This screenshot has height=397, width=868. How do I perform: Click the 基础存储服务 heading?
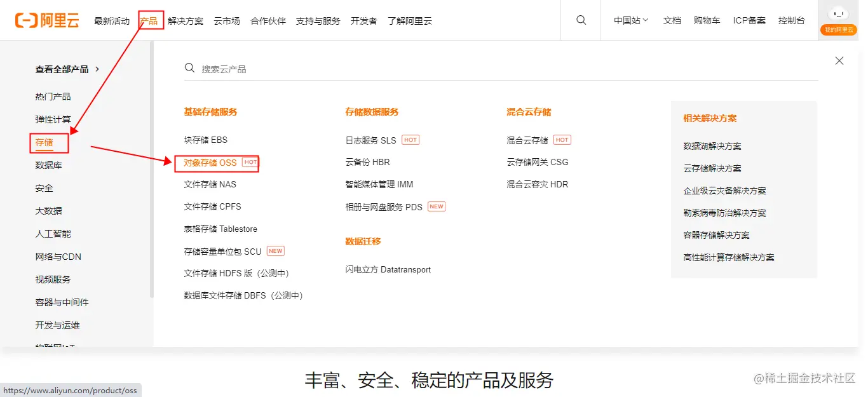tap(211, 112)
